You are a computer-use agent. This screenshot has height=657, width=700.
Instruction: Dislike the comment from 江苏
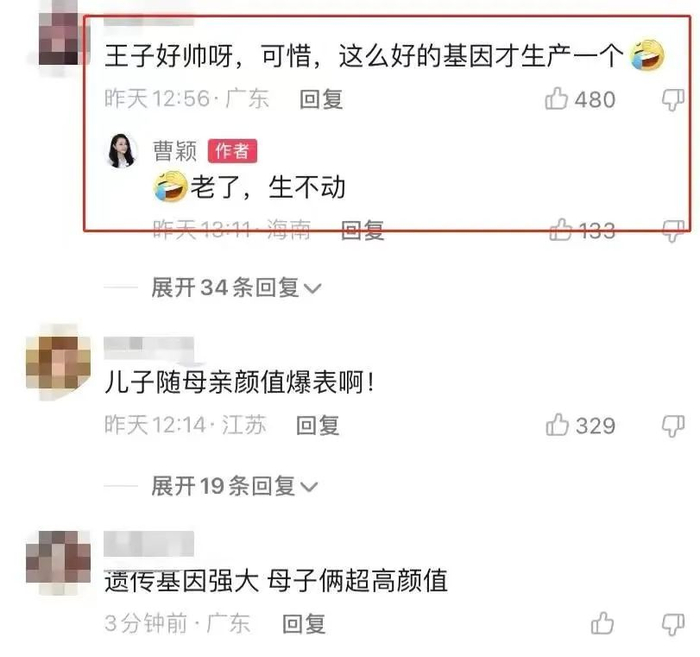coord(673,425)
